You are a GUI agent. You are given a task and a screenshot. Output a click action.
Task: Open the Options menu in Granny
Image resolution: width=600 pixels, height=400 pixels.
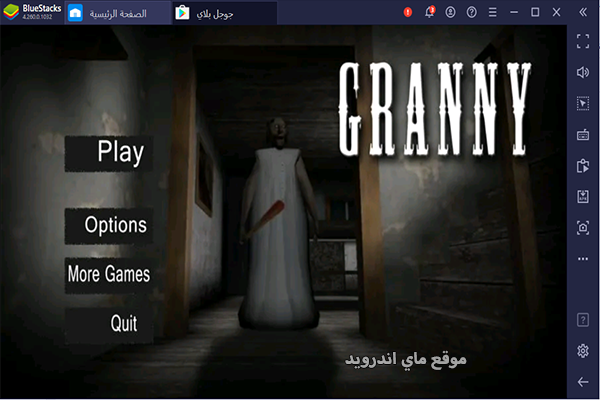109,226
